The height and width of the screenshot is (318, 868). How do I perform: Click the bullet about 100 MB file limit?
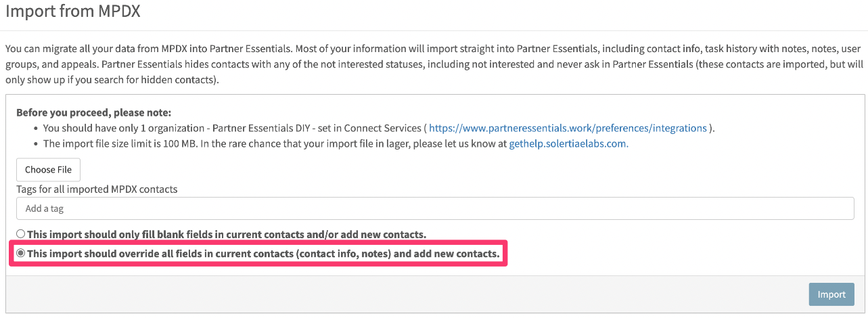[336, 143]
